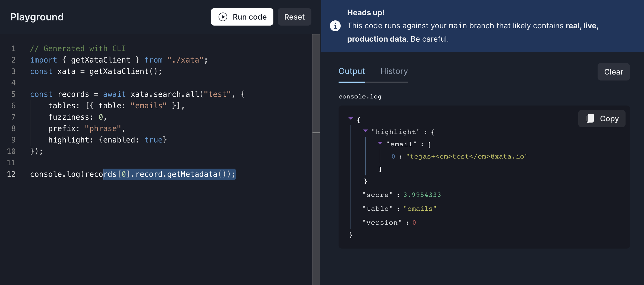Click the email string containing tejas+test

click(x=467, y=156)
